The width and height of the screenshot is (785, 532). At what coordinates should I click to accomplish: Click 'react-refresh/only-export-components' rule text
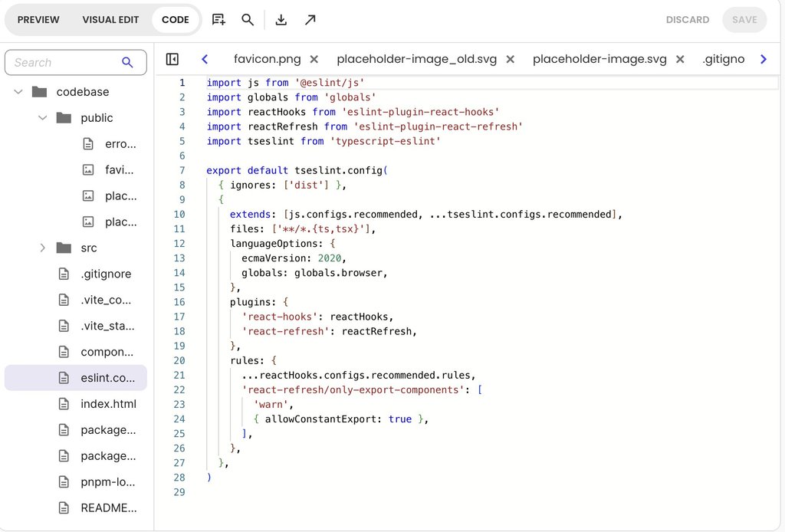point(353,390)
